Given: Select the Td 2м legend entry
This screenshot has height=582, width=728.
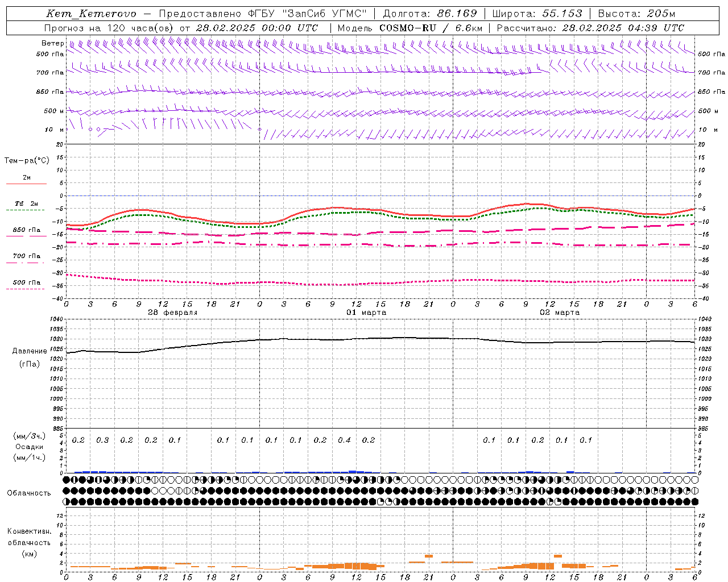Looking at the screenshot, I should click(26, 203).
